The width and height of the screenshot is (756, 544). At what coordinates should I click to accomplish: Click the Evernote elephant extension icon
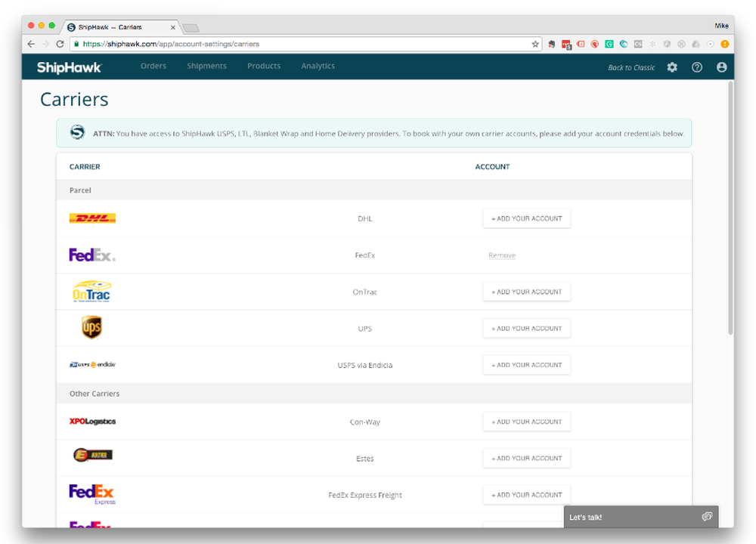coord(552,44)
